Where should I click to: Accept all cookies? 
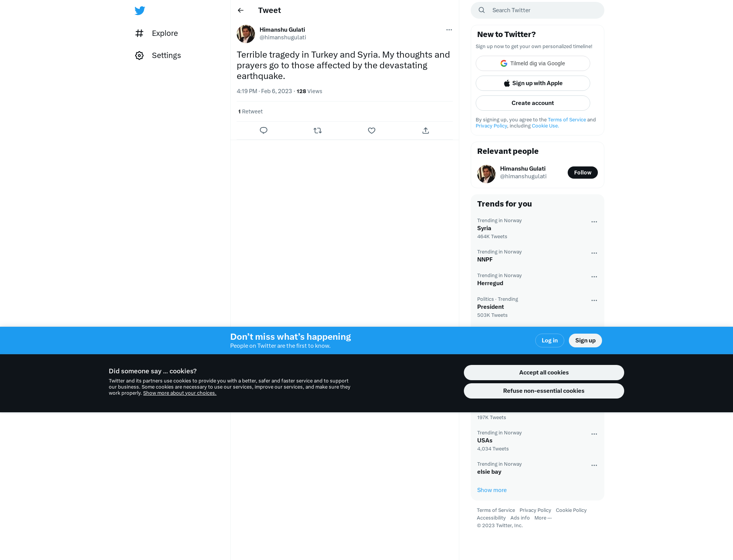click(x=544, y=373)
